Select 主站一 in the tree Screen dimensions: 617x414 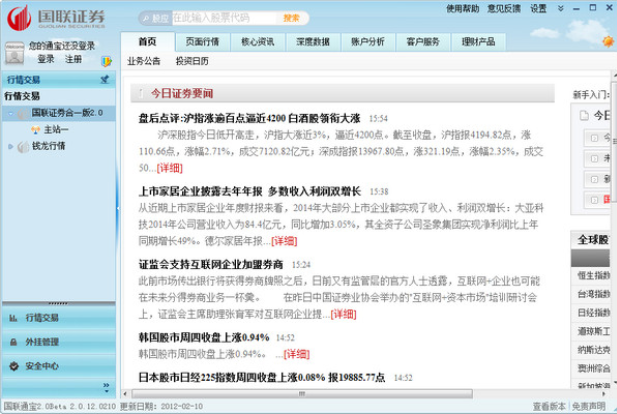(56, 129)
